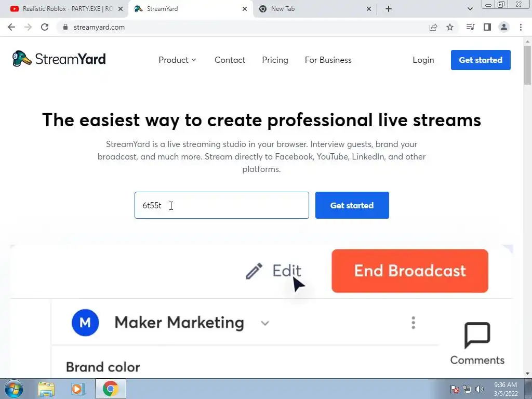
Task: Click the pencil Edit icon
Action: [x=254, y=271]
